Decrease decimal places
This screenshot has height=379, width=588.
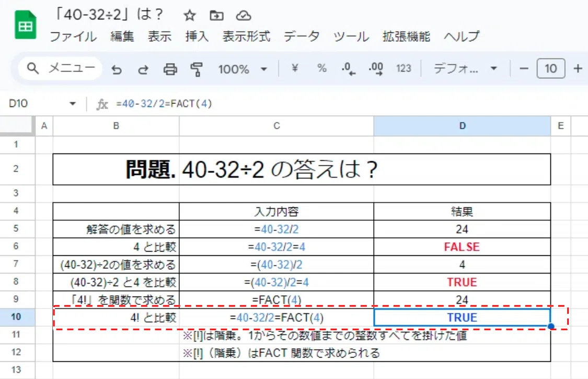pyautogui.click(x=348, y=69)
